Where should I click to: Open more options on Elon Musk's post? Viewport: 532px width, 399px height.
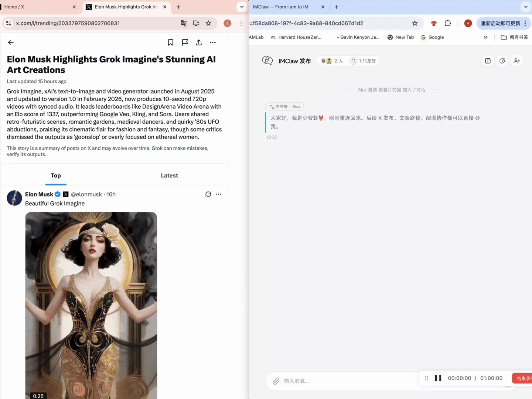point(218,194)
